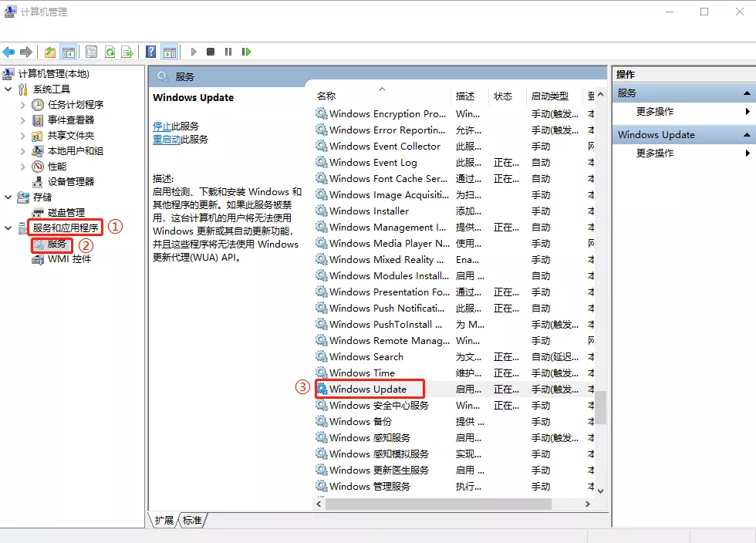Click the Refresh toolbar icon
756x543 pixels.
[110, 52]
